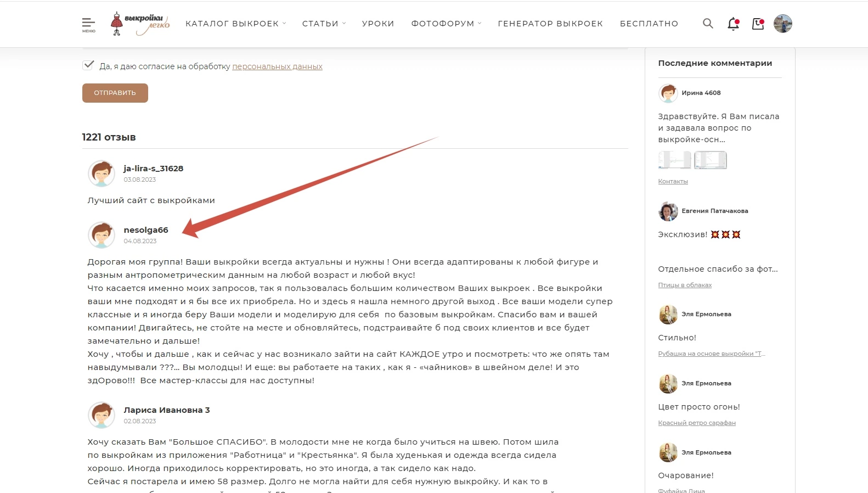Open the Контакты link in comments
Viewport: 868px width, 493px height.
(x=673, y=181)
